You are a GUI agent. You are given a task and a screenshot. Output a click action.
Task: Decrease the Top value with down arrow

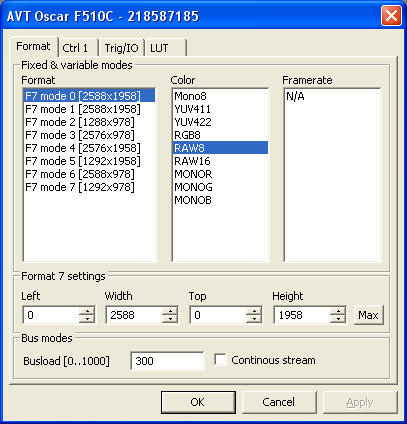[x=254, y=319]
